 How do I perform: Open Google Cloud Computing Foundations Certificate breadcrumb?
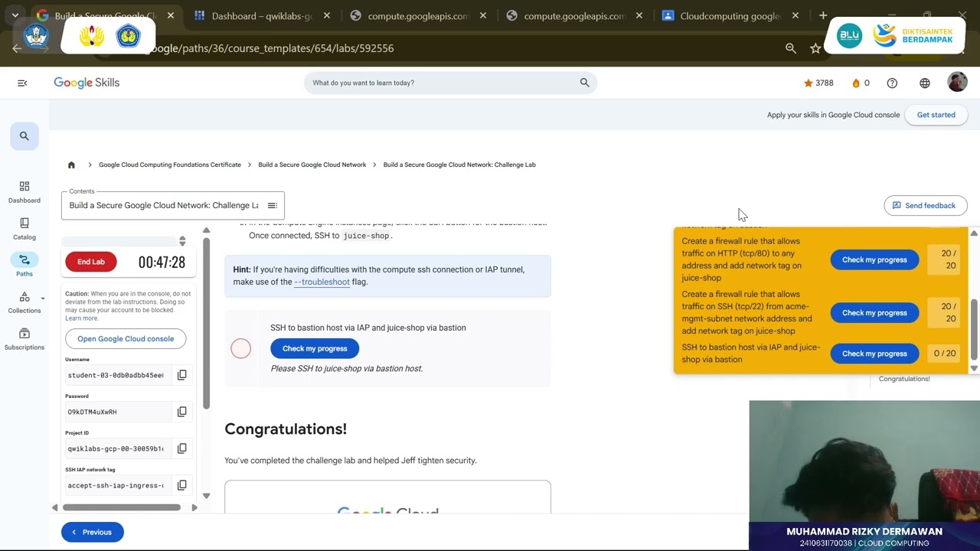tap(170, 165)
